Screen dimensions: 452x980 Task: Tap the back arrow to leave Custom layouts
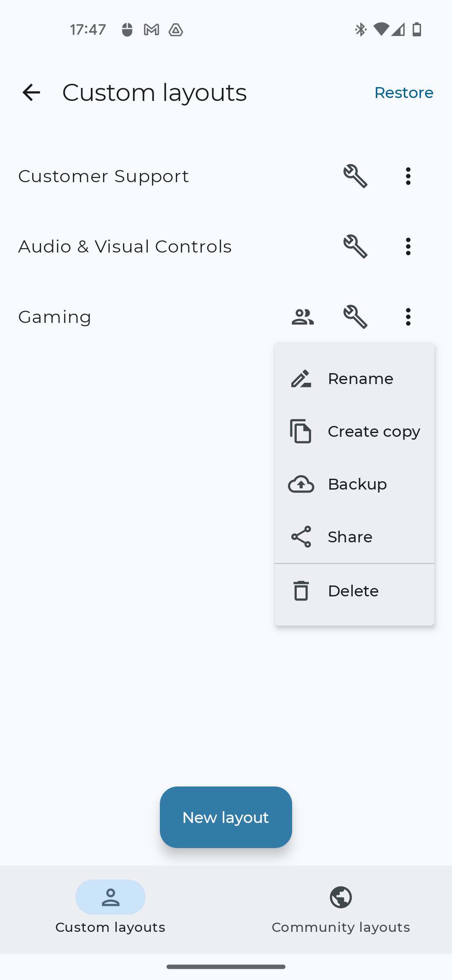[x=31, y=92]
